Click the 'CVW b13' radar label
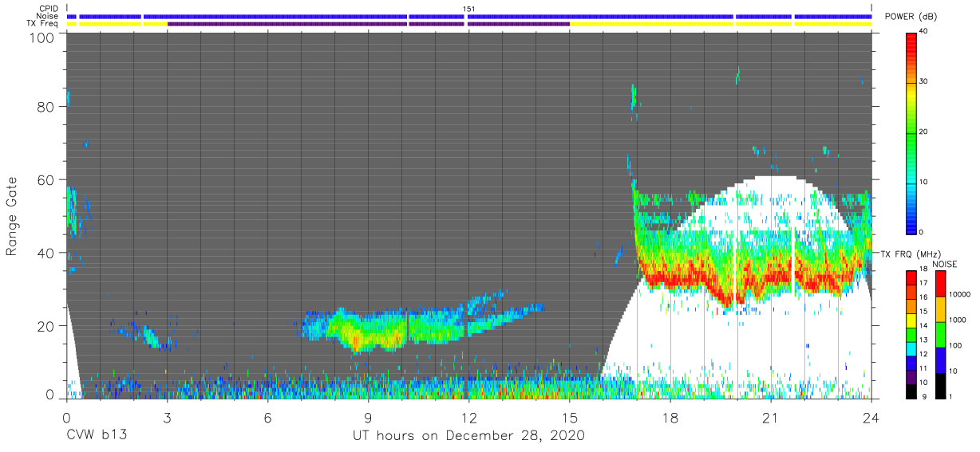980x452 pixels. (x=97, y=436)
